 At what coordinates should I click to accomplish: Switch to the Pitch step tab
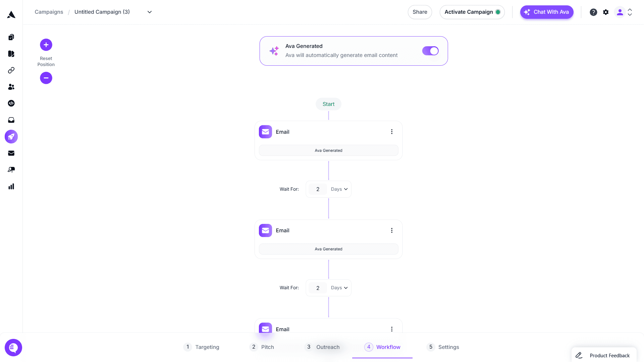(268, 347)
